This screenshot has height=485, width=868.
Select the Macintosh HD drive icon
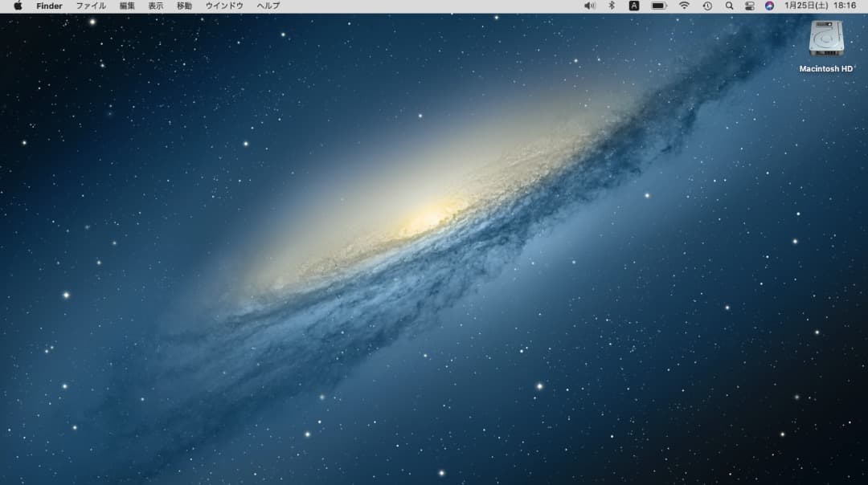click(825, 39)
